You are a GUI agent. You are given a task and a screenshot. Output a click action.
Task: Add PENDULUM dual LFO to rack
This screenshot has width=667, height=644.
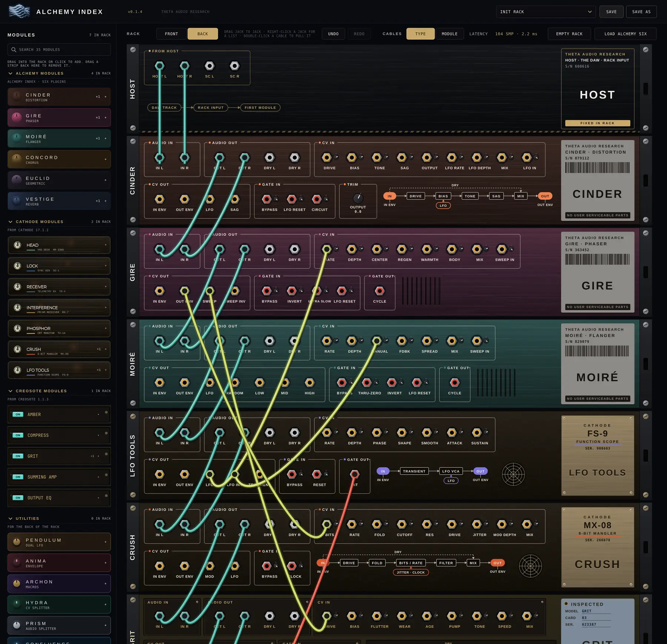[x=106, y=542]
